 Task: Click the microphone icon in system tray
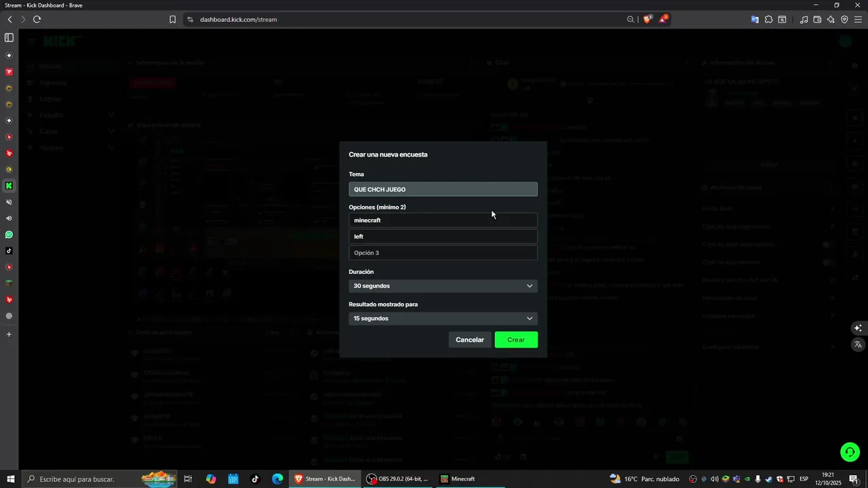pyautogui.click(x=757, y=479)
